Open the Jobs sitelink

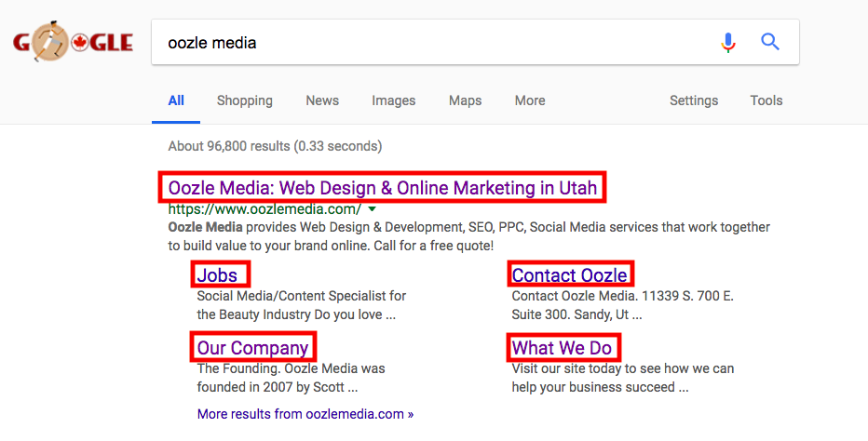[217, 275]
